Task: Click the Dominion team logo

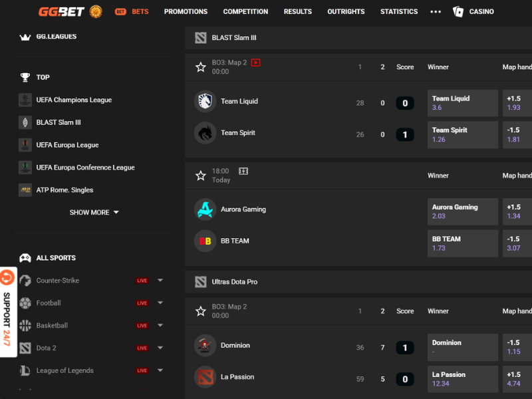Action: (205, 345)
